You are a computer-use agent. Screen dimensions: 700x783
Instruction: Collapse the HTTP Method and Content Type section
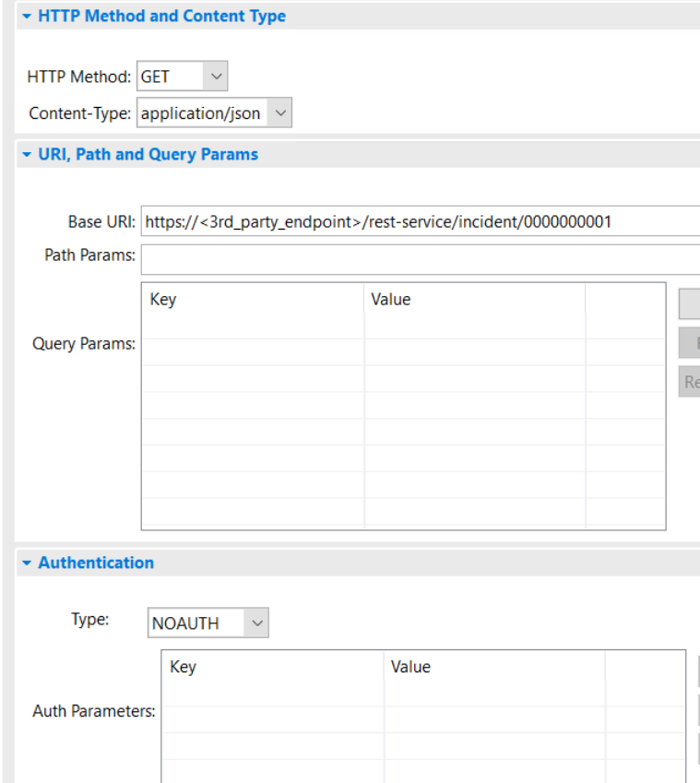(x=27, y=17)
